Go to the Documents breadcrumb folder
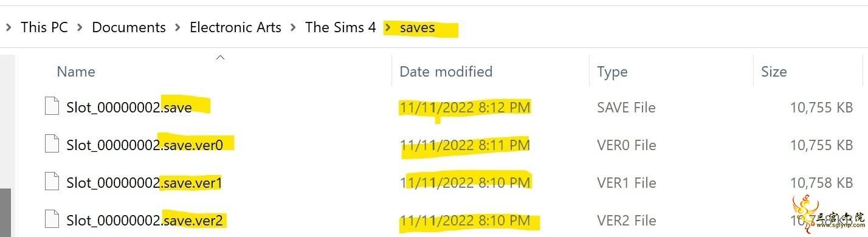Viewport: 868px width, 237px height. (x=129, y=27)
